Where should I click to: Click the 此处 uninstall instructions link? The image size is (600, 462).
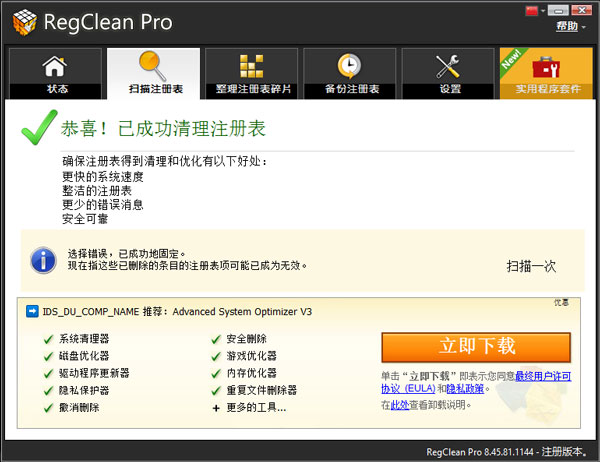pyautogui.click(x=400, y=405)
